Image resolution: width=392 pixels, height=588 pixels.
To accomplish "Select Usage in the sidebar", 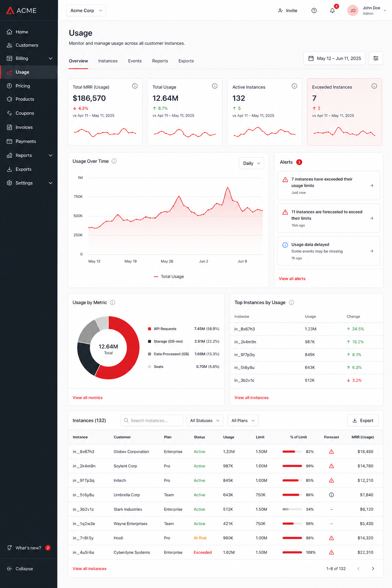I will click(x=29, y=72).
